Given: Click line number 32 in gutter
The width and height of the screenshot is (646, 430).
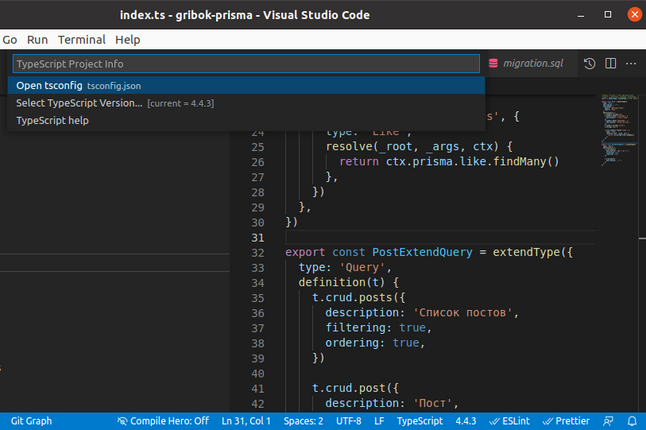Looking at the screenshot, I should (258, 253).
